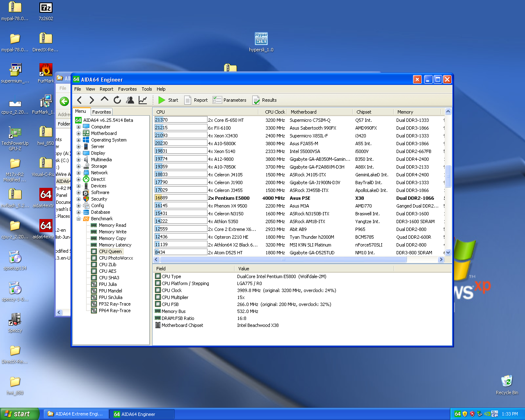Open the Favorites menu in the menu bar
The height and width of the screenshot is (420, 525).
pos(128,89)
